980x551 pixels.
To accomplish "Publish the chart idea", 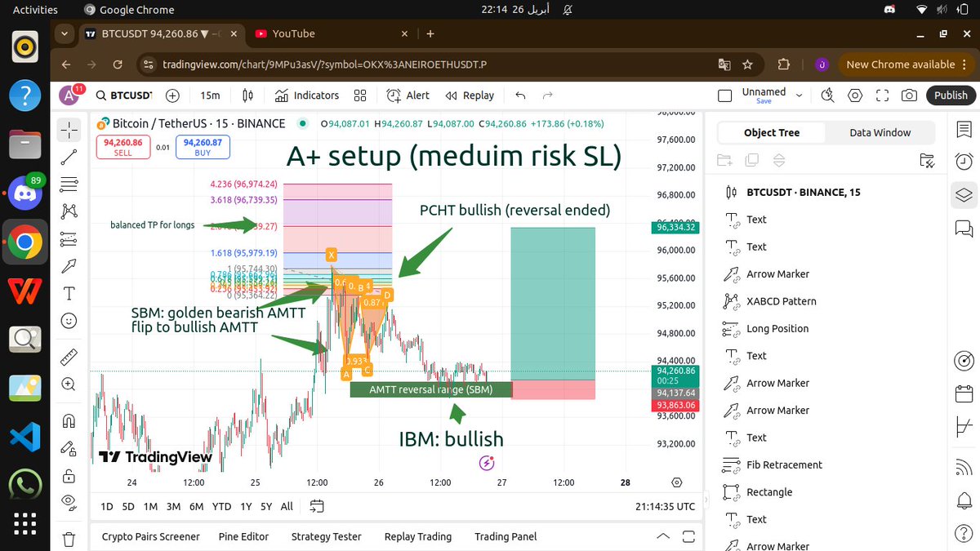I will [x=951, y=96].
